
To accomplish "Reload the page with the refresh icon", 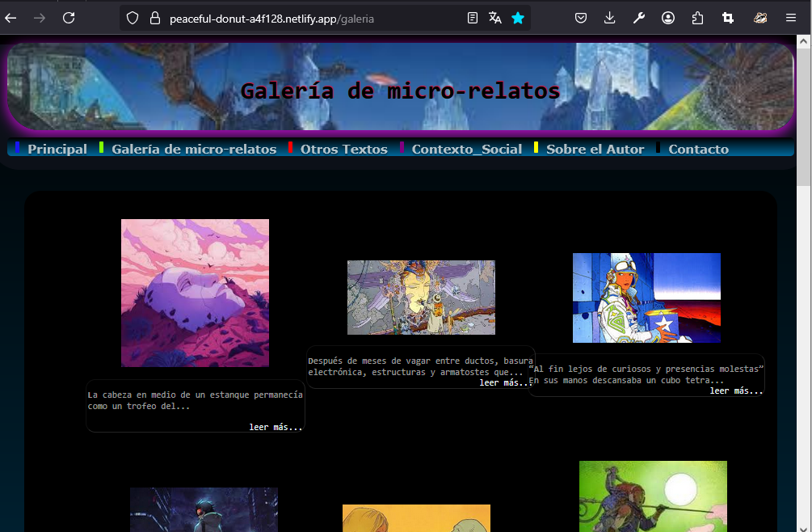I will point(69,18).
